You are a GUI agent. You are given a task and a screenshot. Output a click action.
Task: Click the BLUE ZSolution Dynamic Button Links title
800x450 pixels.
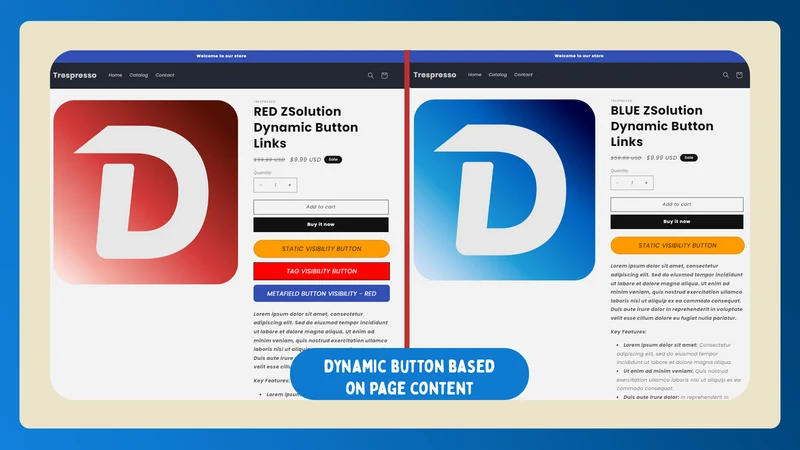click(x=662, y=126)
